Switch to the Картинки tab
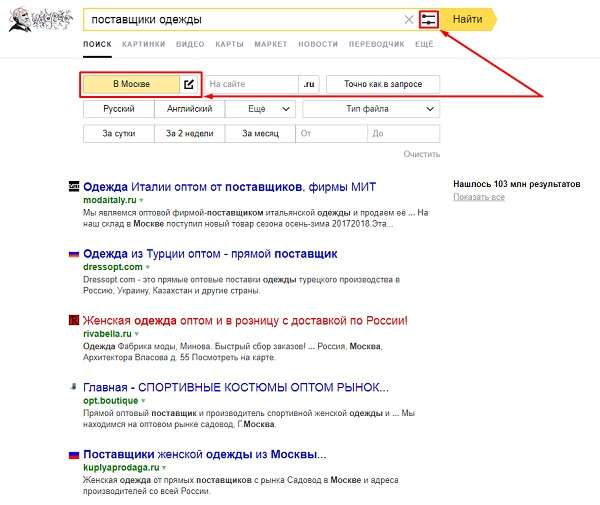The height and width of the screenshot is (505, 600). pos(144,45)
